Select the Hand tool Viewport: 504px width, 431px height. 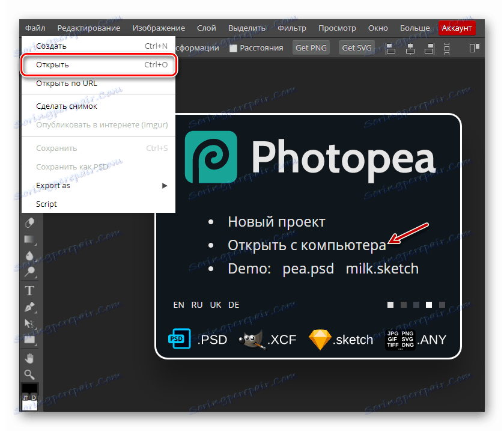click(29, 358)
